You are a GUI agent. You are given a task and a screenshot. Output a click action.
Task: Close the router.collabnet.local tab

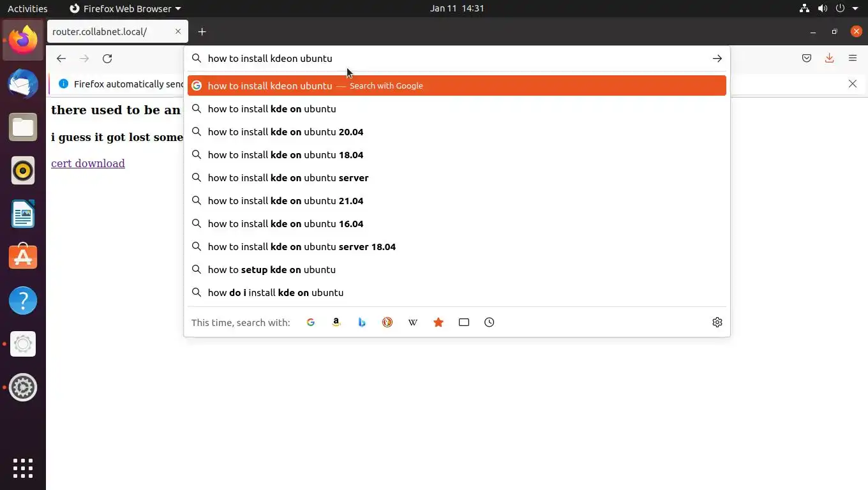click(178, 31)
